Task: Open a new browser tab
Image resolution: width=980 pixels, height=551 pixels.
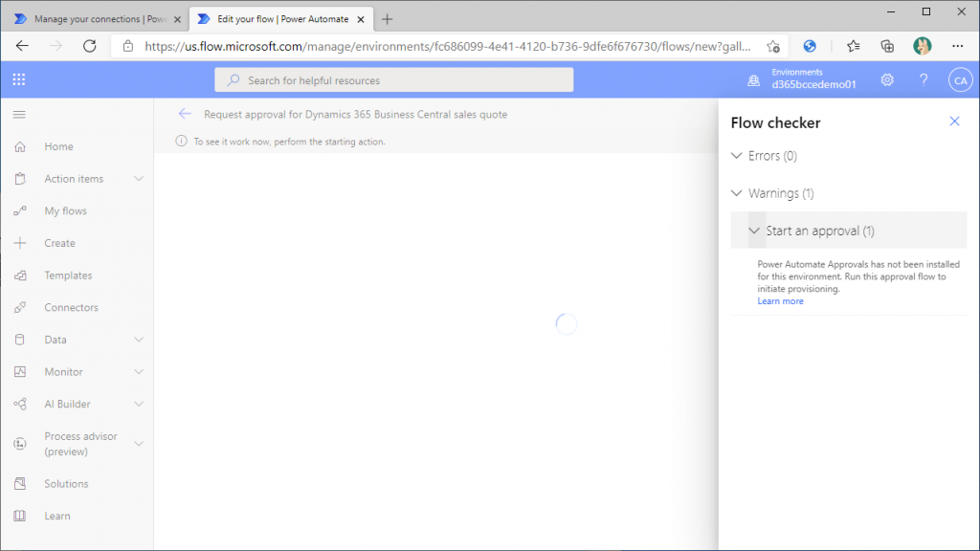Action: [x=388, y=19]
